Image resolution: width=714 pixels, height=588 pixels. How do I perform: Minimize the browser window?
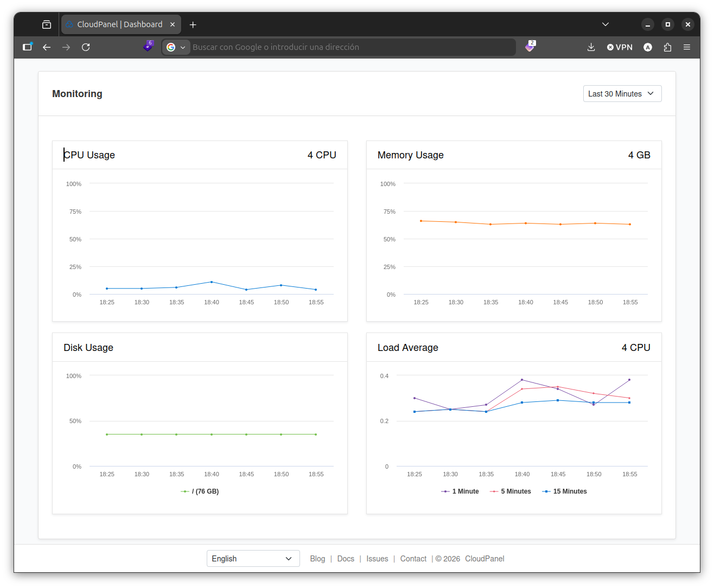(x=648, y=24)
